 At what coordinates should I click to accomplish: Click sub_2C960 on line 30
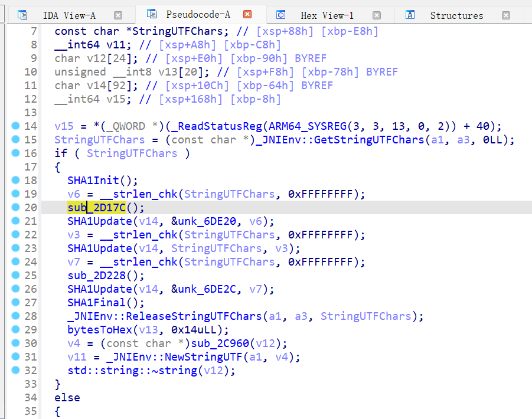coord(220,343)
